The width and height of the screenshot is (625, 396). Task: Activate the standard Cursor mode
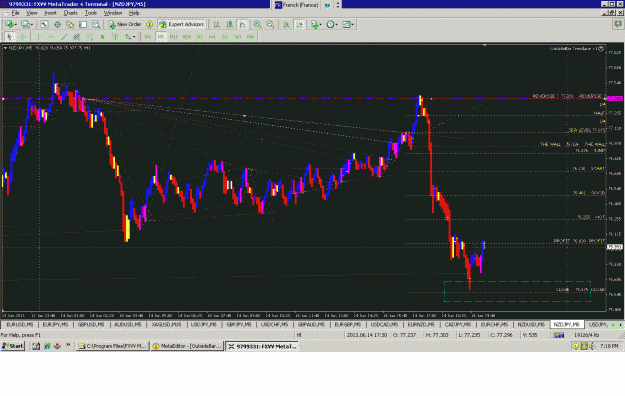10,37
